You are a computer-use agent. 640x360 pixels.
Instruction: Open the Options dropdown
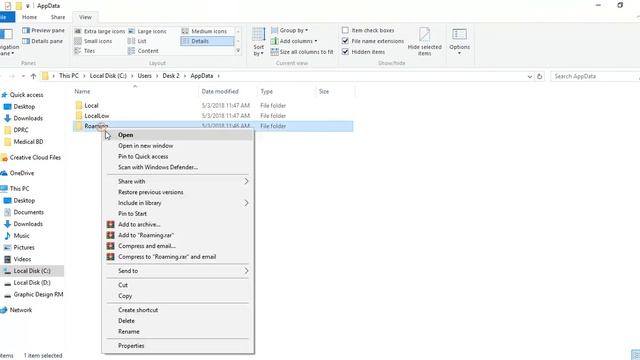click(460, 41)
